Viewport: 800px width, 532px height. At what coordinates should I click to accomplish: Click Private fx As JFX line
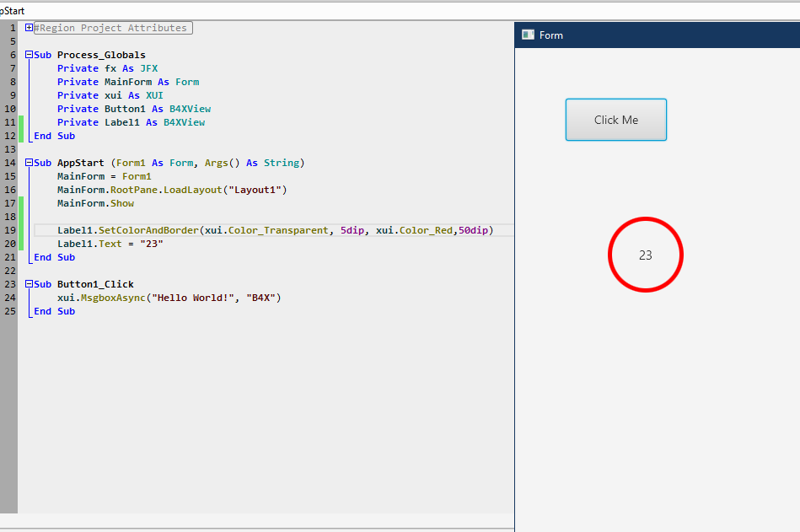tap(108, 68)
